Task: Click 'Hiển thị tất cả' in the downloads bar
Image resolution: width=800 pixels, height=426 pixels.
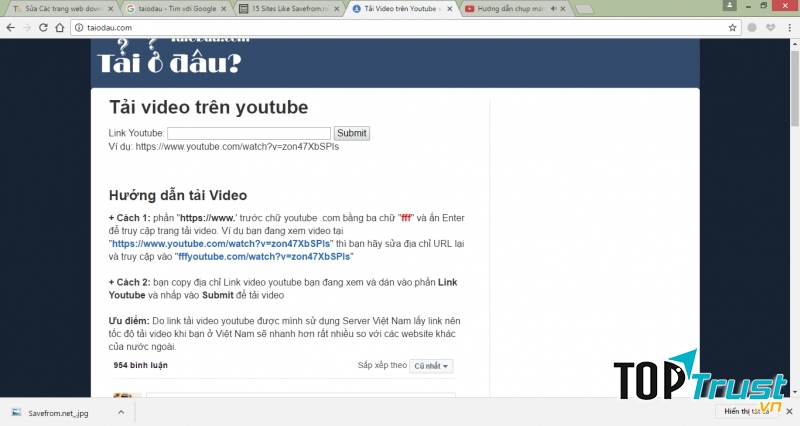Action: point(745,412)
